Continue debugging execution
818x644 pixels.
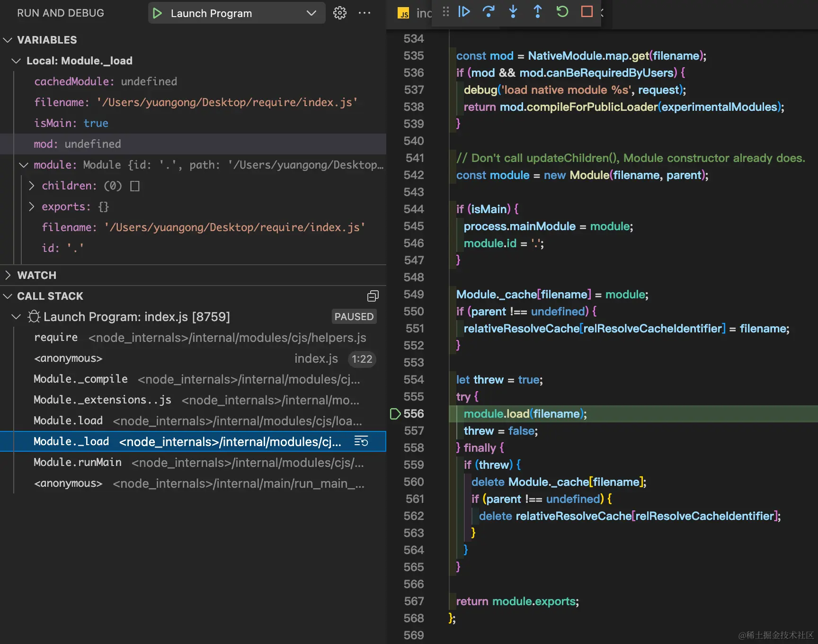point(464,12)
